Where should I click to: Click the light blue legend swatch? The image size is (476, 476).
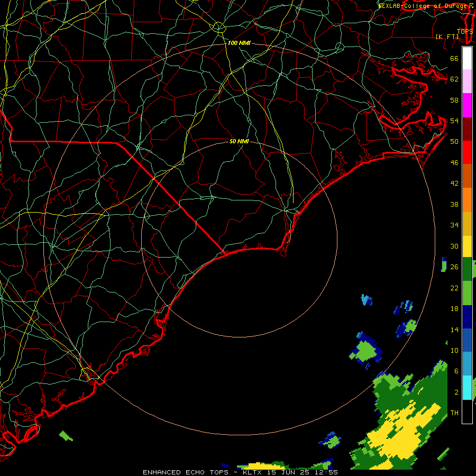[467, 364]
